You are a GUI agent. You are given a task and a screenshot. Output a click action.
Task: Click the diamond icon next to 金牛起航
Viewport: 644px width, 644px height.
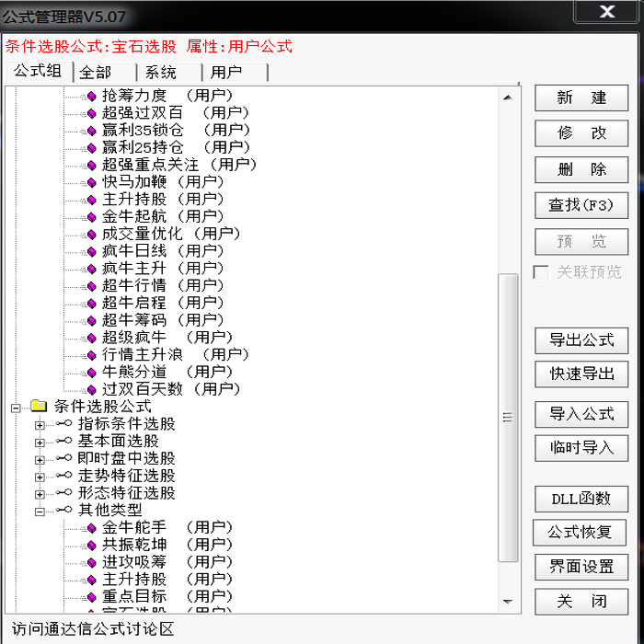[91, 217]
